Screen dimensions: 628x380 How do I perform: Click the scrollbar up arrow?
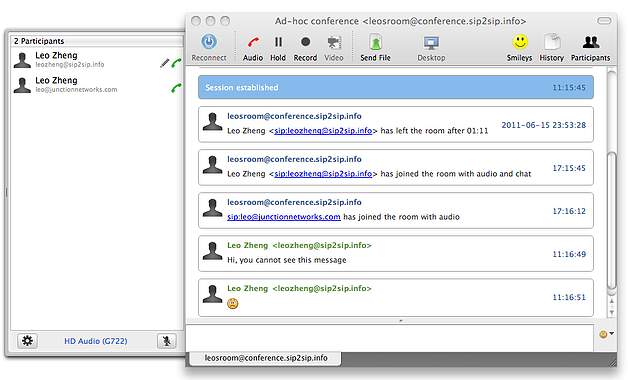pos(612,301)
